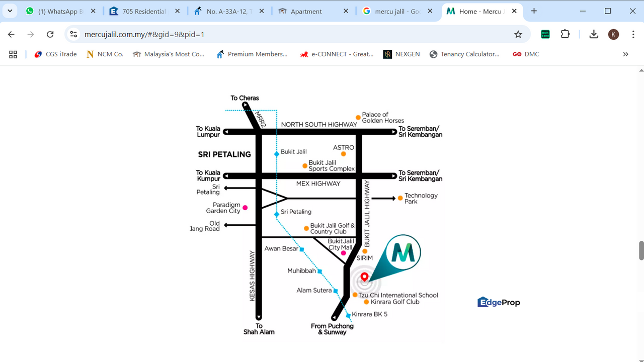The width and height of the screenshot is (644, 362).
Task: Close the WhatsApp tab
Action: pyautogui.click(x=93, y=11)
